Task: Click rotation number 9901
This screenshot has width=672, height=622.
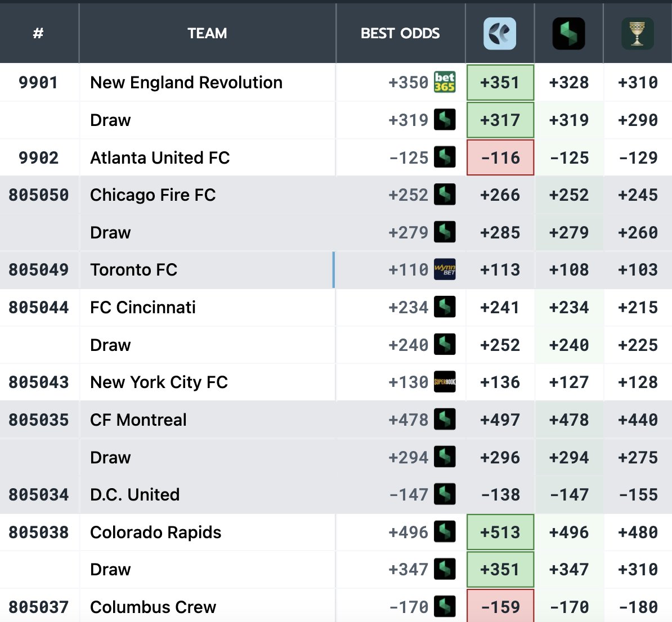Action: 38,83
